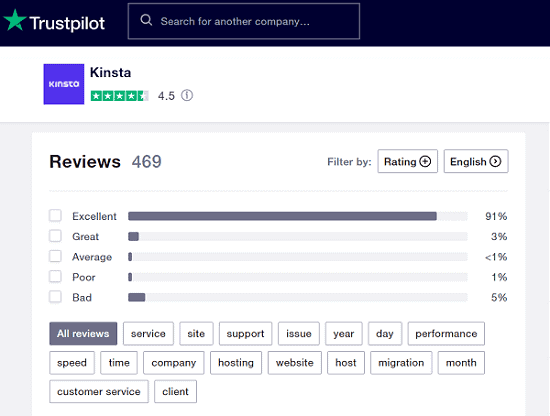
Task: Click the Kinsta purple logo thumbnail
Action: pyautogui.click(x=64, y=84)
